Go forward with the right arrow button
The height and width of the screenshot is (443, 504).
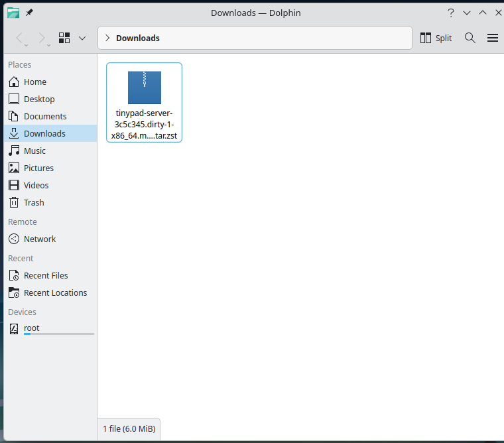[42, 38]
